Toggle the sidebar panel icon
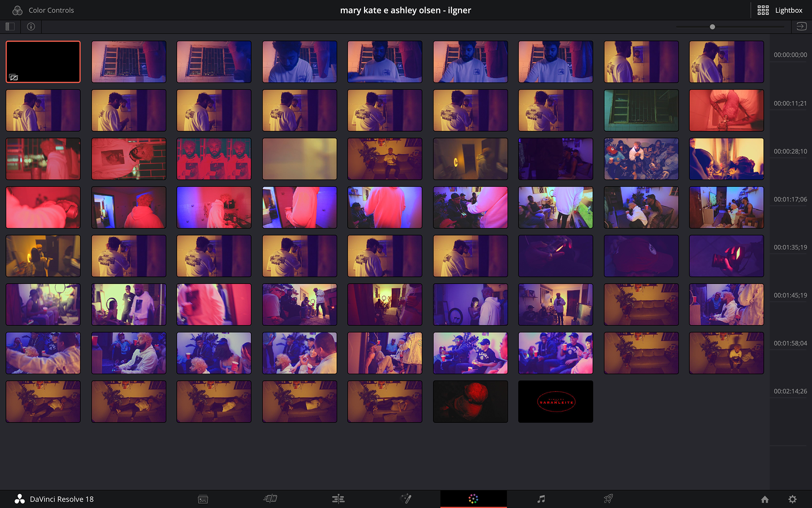The width and height of the screenshot is (812, 508). (10, 27)
